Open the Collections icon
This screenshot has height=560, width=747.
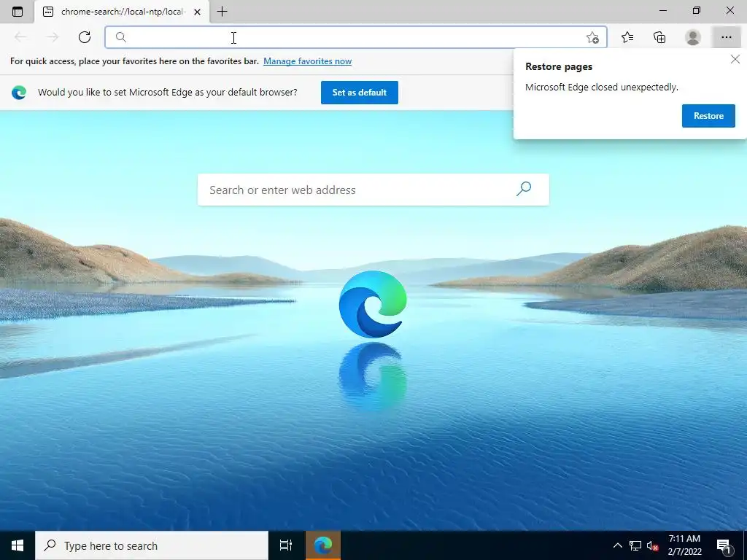point(659,37)
